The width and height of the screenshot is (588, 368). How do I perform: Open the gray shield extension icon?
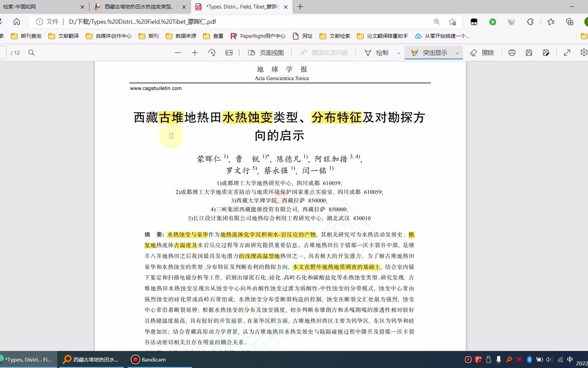pos(511,22)
